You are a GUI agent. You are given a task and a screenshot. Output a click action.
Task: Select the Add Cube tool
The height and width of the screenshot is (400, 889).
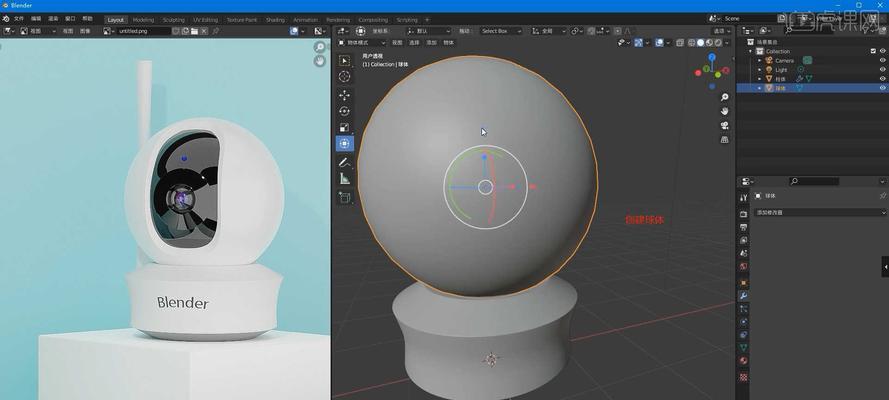pyautogui.click(x=344, y=198)
